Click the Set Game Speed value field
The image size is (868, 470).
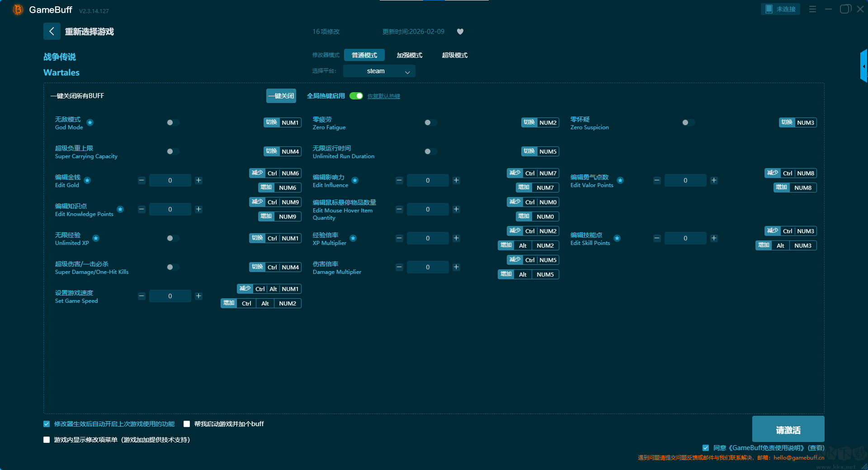click(170, 296)
